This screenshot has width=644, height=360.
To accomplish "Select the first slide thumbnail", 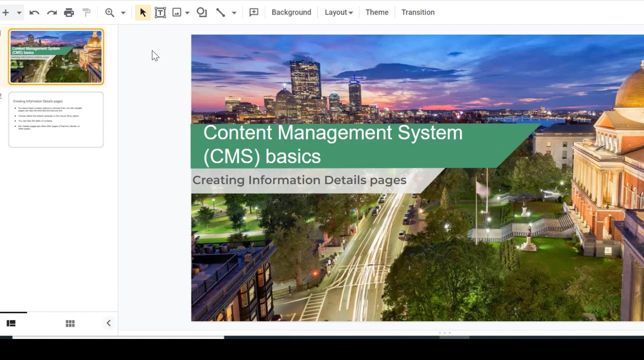I will [56, 56].
